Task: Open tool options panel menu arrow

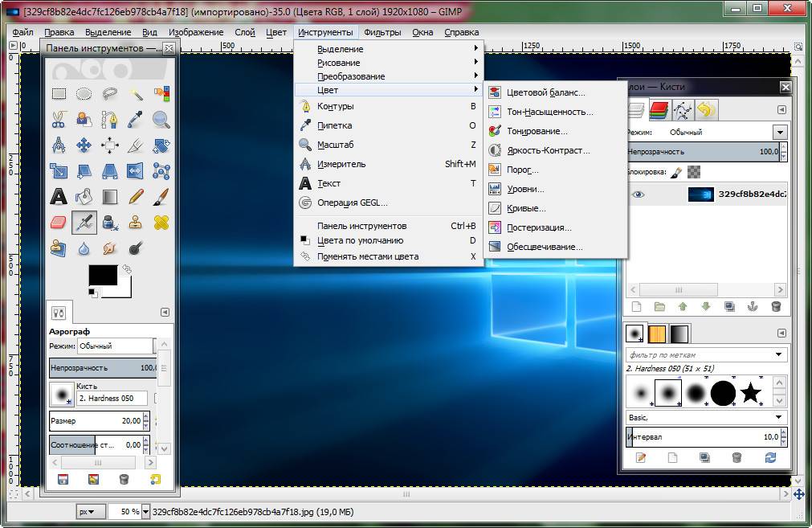Action: coord(165,312)
